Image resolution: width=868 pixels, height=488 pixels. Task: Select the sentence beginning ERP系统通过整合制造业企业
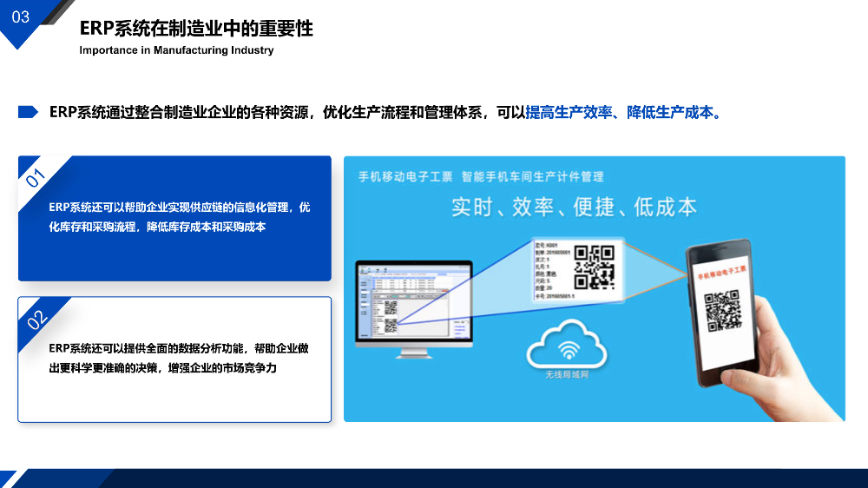pos(385,112)
